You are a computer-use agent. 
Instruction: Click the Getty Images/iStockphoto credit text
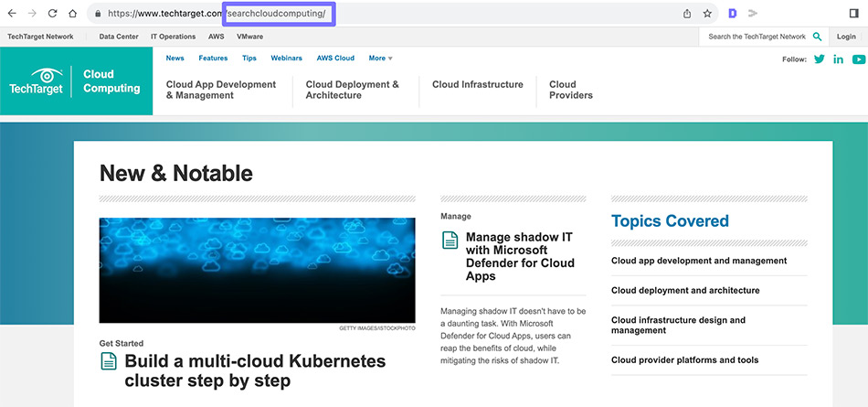pos(377,328)
